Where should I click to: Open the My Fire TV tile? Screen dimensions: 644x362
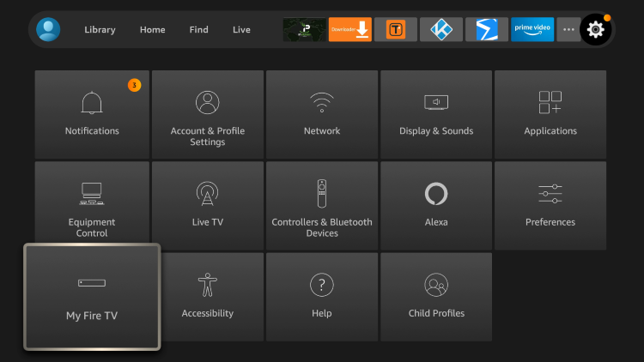point(92,297)
